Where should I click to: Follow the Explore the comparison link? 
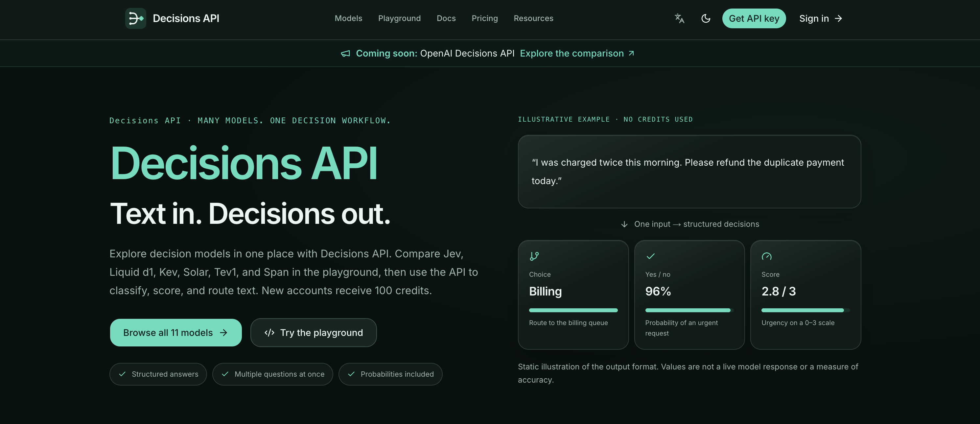click(577, 53)
